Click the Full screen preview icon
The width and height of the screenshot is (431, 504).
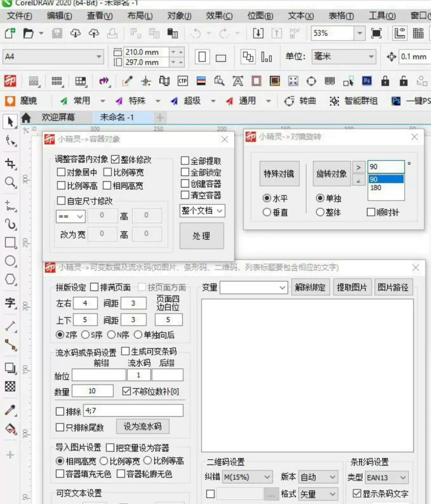pos(376,34)
